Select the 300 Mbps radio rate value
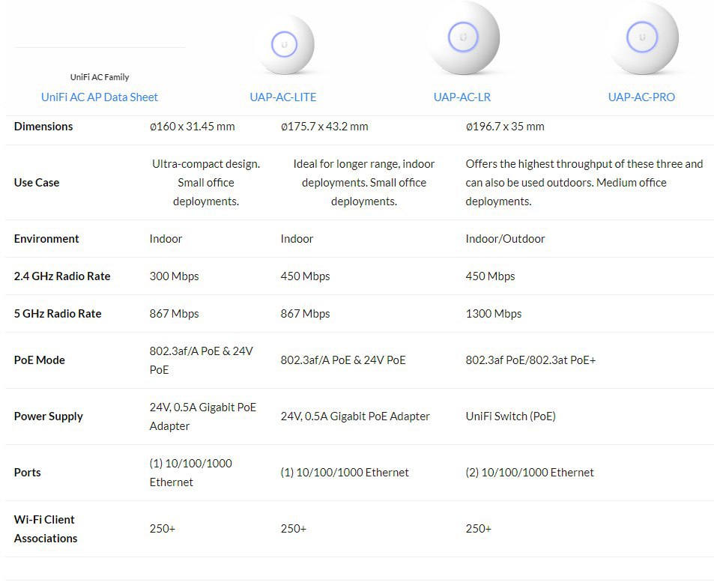Image resolution: width=714 pixels, height=588 pixels. (174, 276)
